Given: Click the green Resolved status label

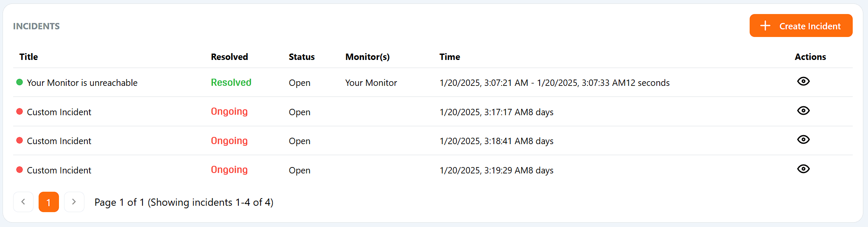Looking at the screenshot, I should coord(231,82).
